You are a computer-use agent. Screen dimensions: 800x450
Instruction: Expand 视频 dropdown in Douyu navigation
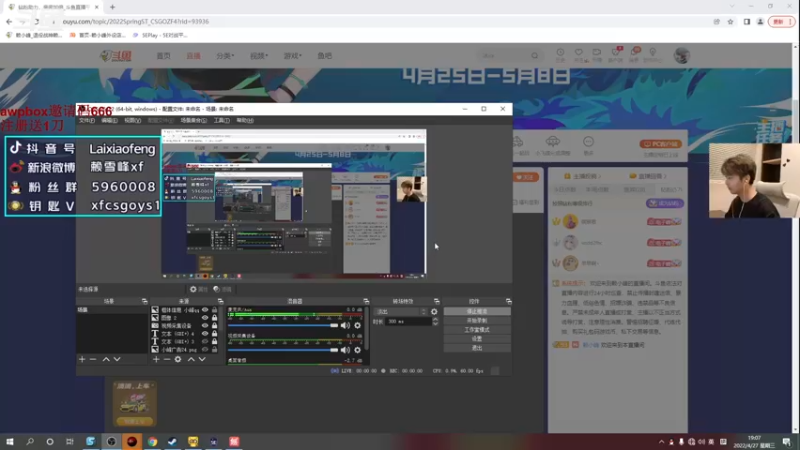click(x=259, y=56)
